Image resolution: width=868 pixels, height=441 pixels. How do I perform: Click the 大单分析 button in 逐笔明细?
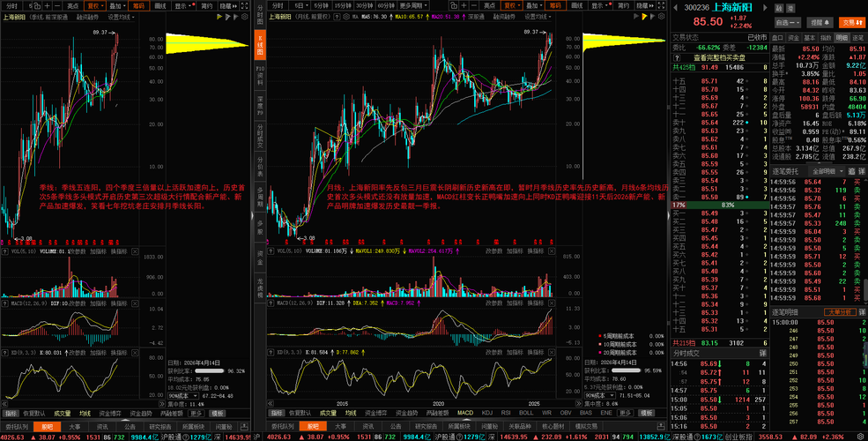[x=841, y=312]
